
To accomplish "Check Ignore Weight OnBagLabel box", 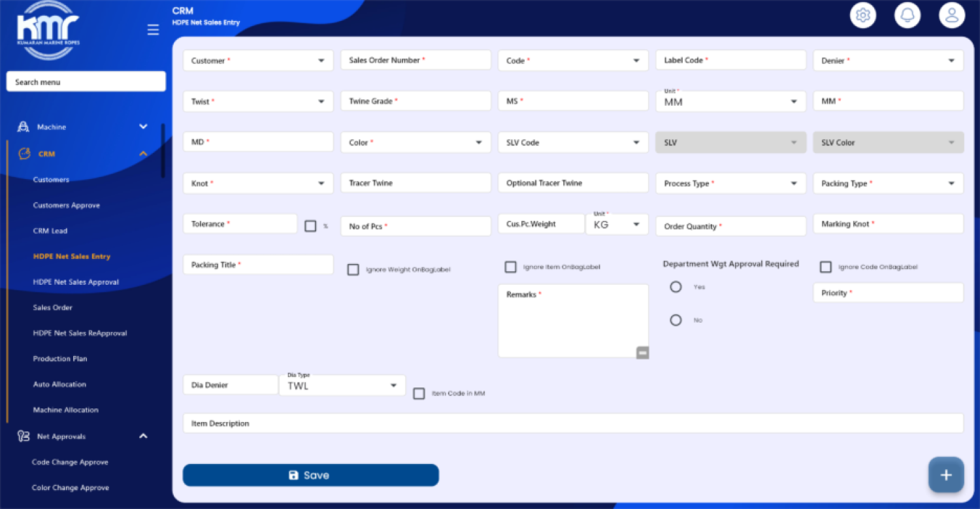I will (353, 269).
